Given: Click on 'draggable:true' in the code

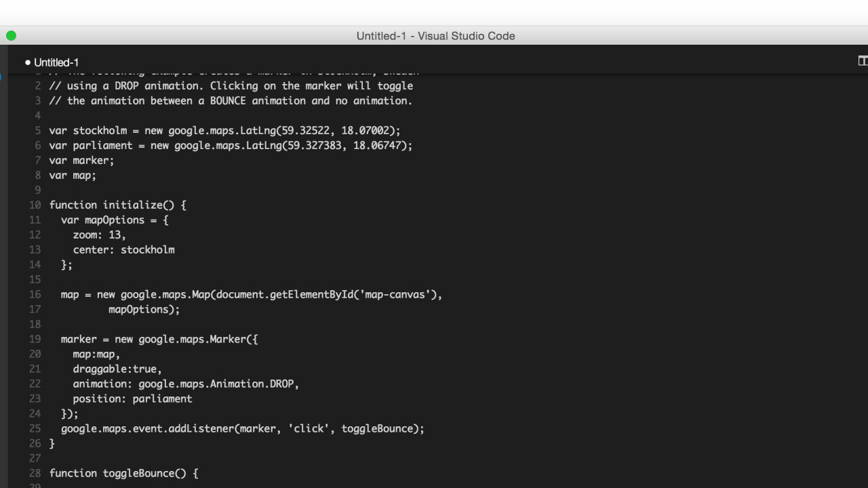Looking at the screenshot, I should point(117,369).
